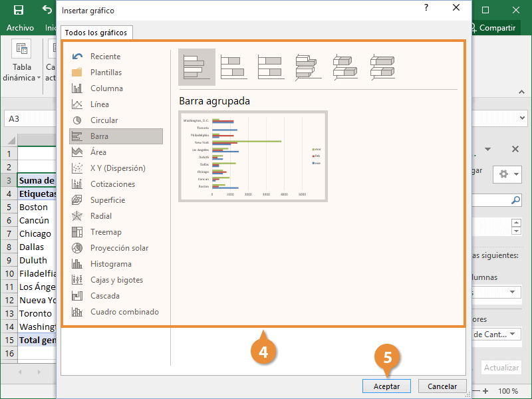Open the gear settings dropdown in pane
The height and width of the screenshot is (399, 532).
pyautogui.click(x=507, y=174)
